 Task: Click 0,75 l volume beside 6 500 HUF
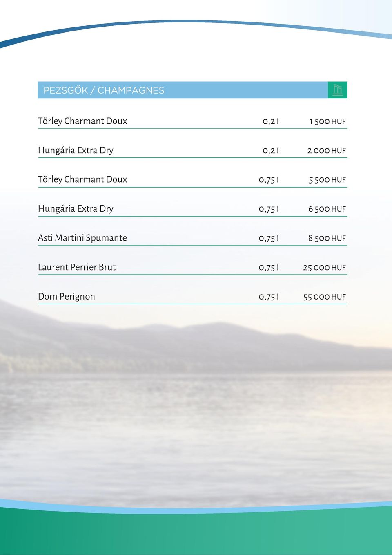(269, 209)
